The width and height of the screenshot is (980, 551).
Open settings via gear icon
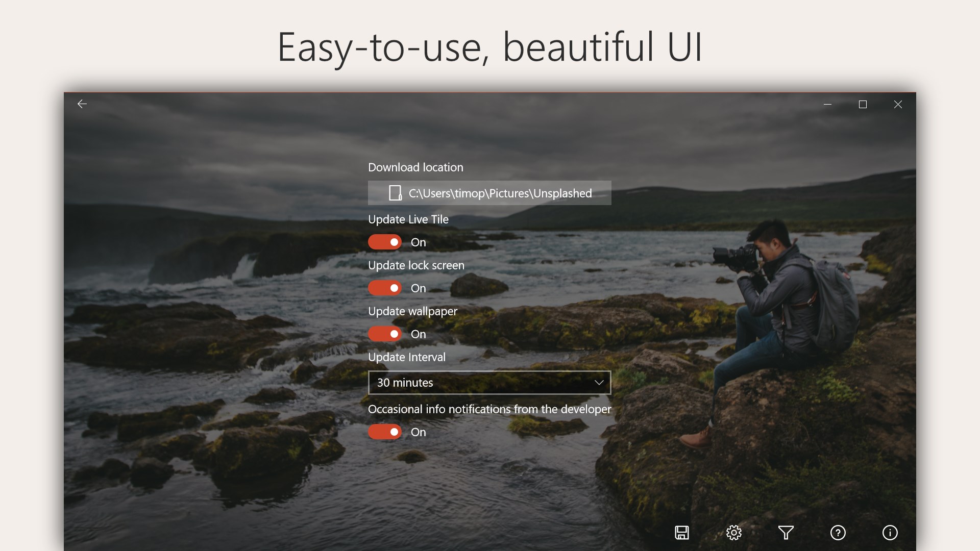point(734,533)
